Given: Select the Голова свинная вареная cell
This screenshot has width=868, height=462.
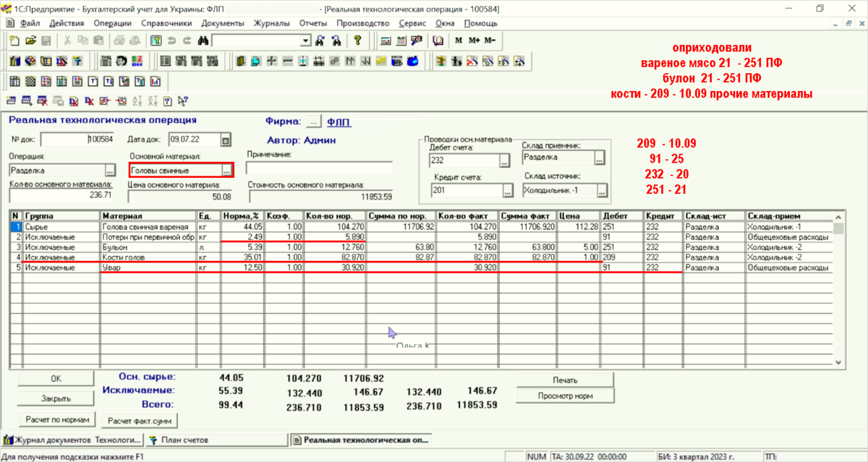Looking at the screenshot, I should pyautogui.click(x=148, y=227).
